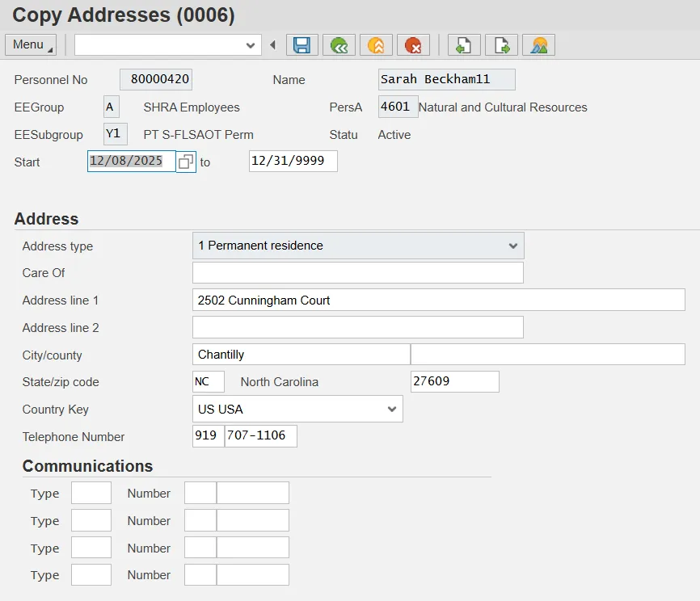Click the green Back arrow icon

click(x=339, y=45)
